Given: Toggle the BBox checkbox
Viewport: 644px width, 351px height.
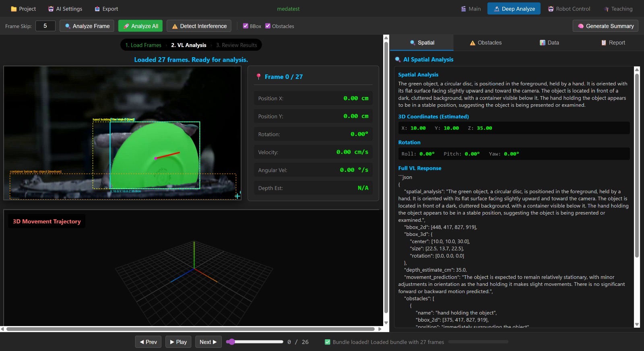Looking at the screenshot, I should [246, 26].
